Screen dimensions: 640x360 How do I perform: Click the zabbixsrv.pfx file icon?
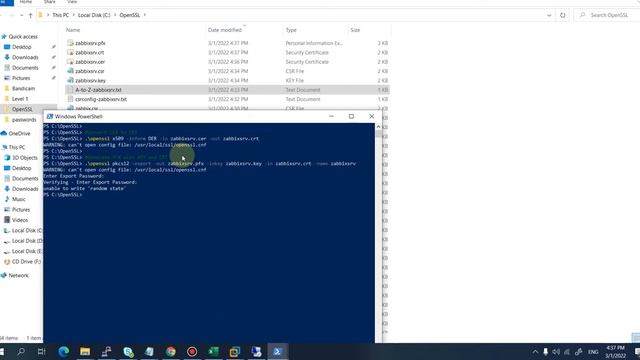[x=70, y=43]
